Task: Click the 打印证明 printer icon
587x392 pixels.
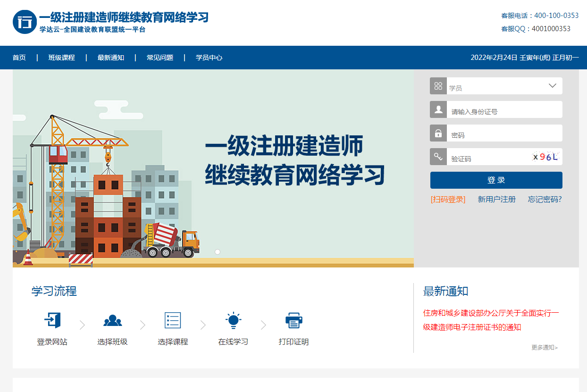Action: 293,320
